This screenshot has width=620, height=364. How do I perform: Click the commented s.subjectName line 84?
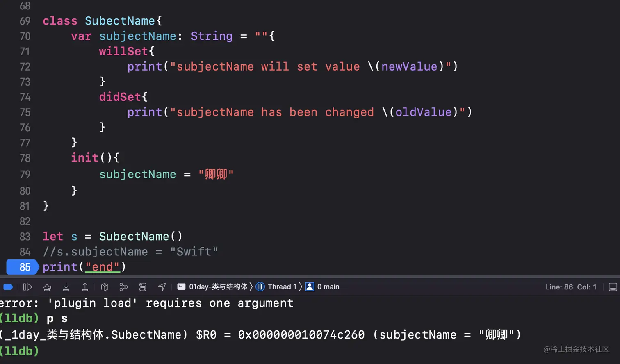[130, 252]
